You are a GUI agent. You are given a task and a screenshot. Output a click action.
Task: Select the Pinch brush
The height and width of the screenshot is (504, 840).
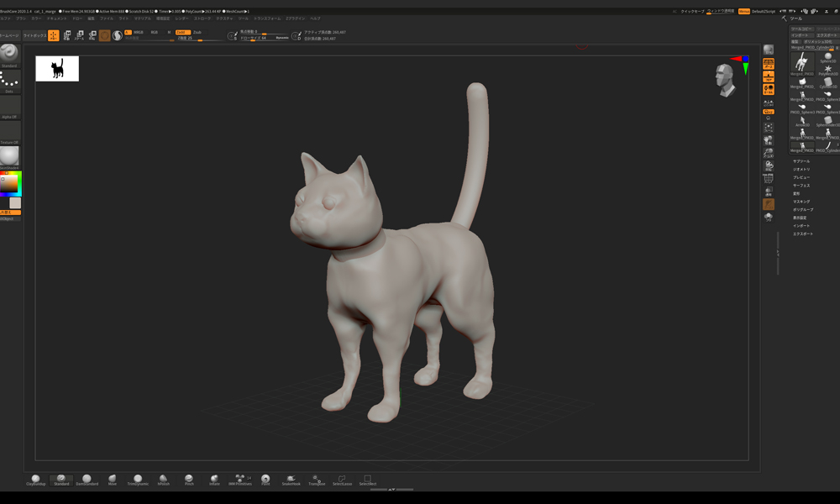[x=189, y=480]
